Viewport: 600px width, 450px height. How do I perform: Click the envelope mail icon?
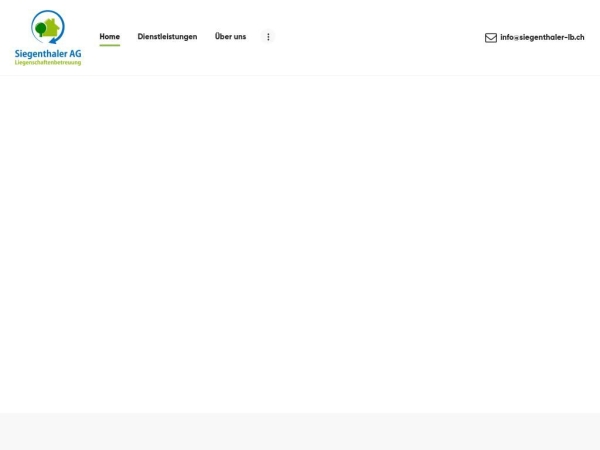pyautogui.click(x=491, y=37)
